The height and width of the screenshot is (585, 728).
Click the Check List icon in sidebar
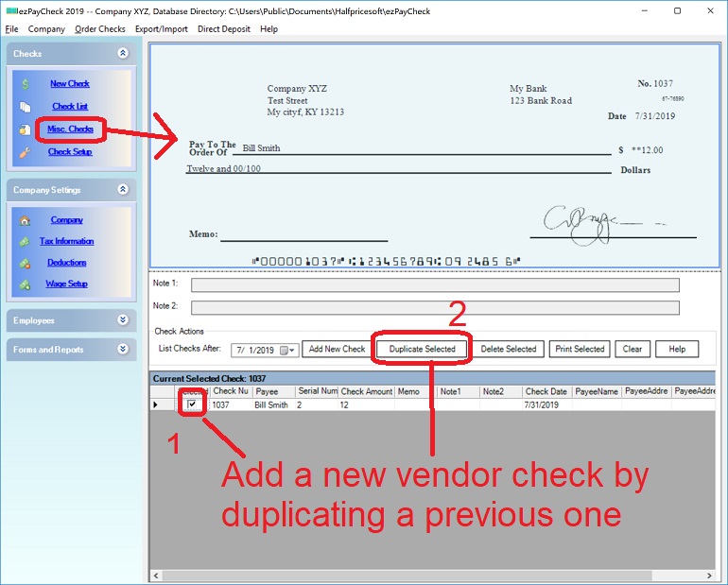pos(26,107)
